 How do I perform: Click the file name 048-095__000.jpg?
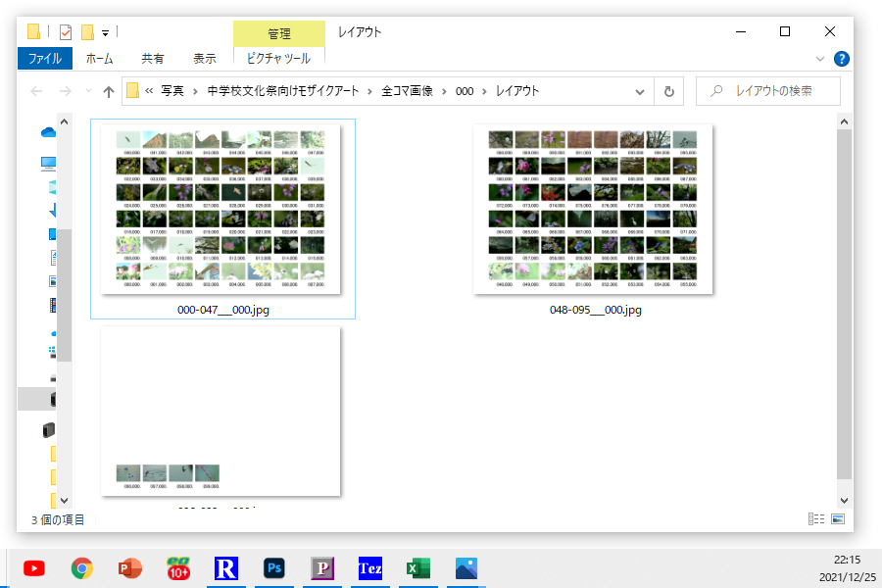click(x=596, y=310)
